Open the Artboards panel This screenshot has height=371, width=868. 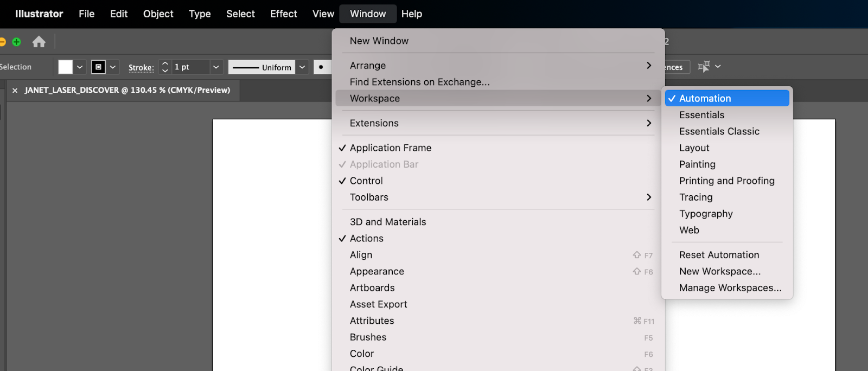pos(498,287)
